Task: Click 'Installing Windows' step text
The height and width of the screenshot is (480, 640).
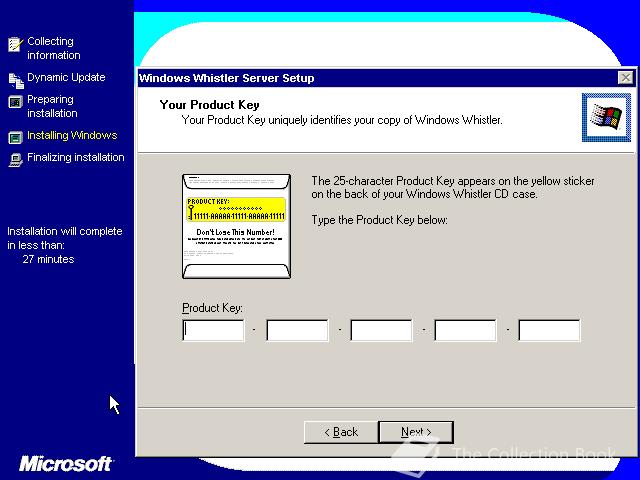Action: pyautogui.click(x=72, y=135)
